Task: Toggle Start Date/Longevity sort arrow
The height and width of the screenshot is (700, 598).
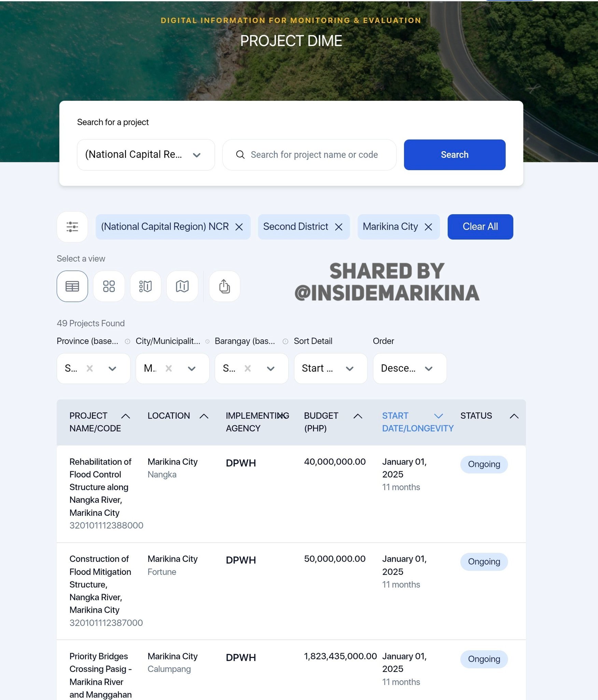Action: (438, 416)
